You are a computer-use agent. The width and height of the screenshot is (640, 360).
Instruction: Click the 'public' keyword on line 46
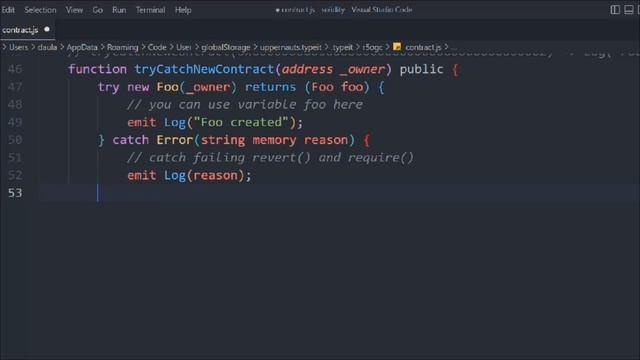point(421,69)
